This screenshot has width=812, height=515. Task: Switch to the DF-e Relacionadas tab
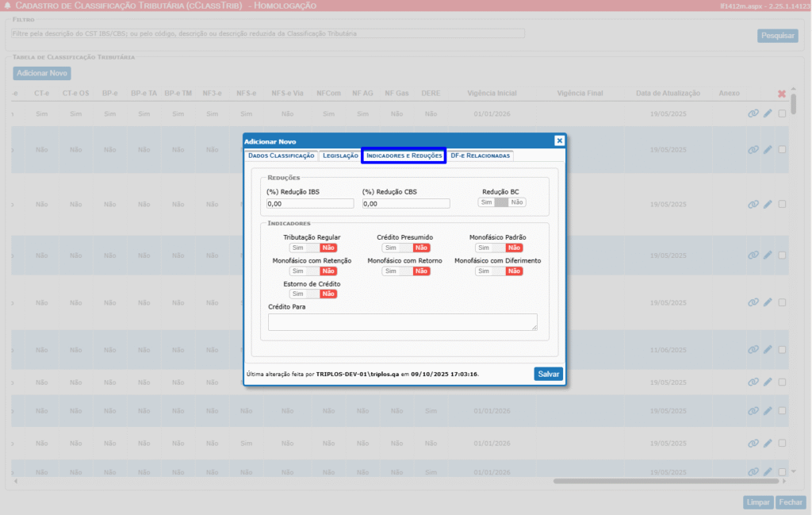pos(480,156)
